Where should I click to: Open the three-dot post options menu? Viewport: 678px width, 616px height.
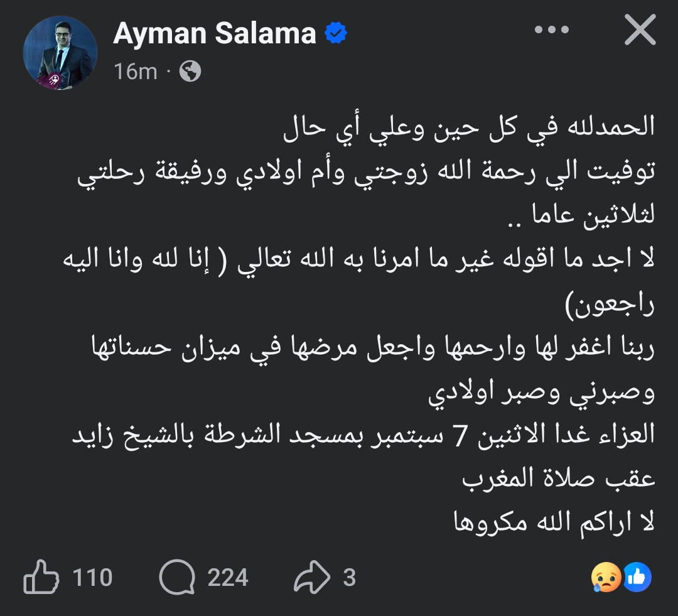552,30
